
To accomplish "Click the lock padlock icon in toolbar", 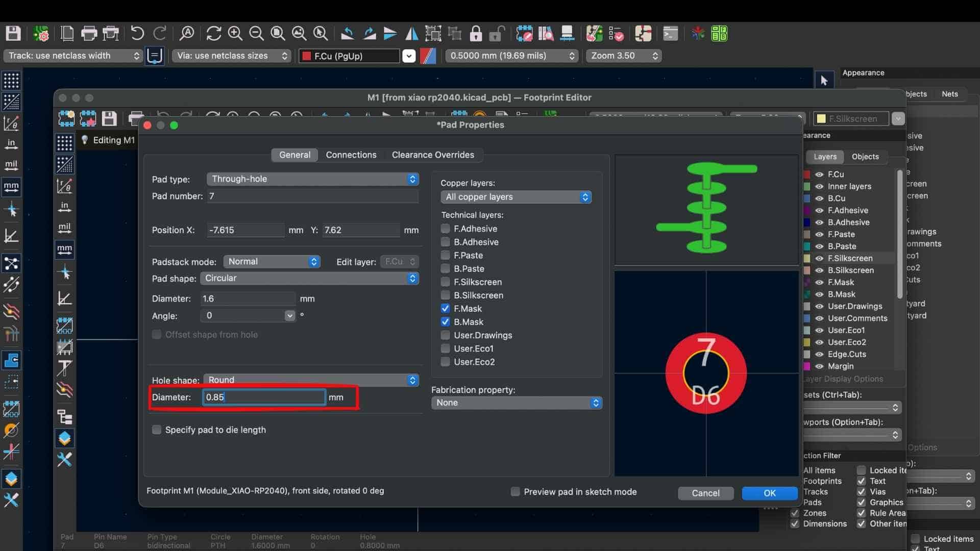I will click(x=476, y=34).
